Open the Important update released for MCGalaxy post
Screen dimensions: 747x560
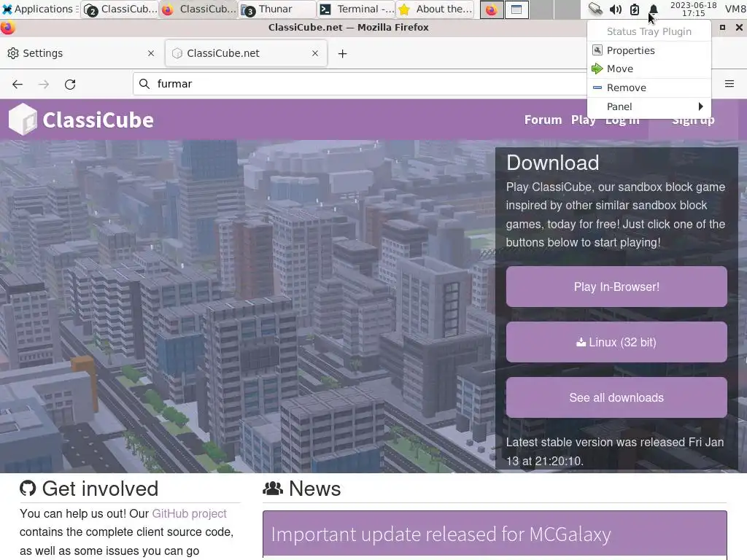click(441, 534)
